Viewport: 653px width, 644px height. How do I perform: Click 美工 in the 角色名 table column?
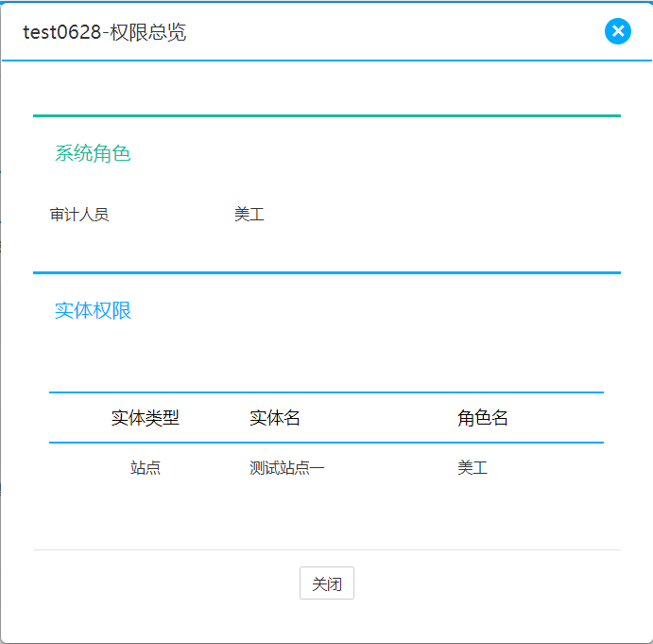point(473,468)
